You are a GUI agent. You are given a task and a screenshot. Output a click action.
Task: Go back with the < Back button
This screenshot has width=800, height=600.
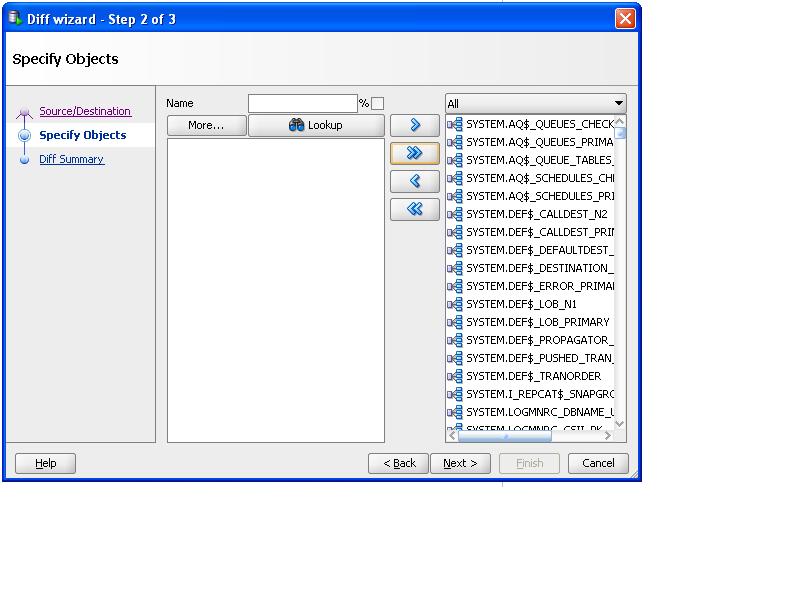coord(398,463)
